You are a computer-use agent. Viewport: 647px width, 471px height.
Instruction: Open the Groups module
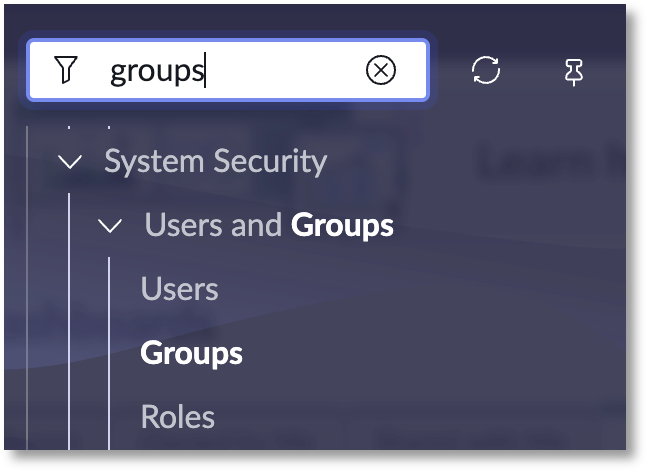[191, 353]
